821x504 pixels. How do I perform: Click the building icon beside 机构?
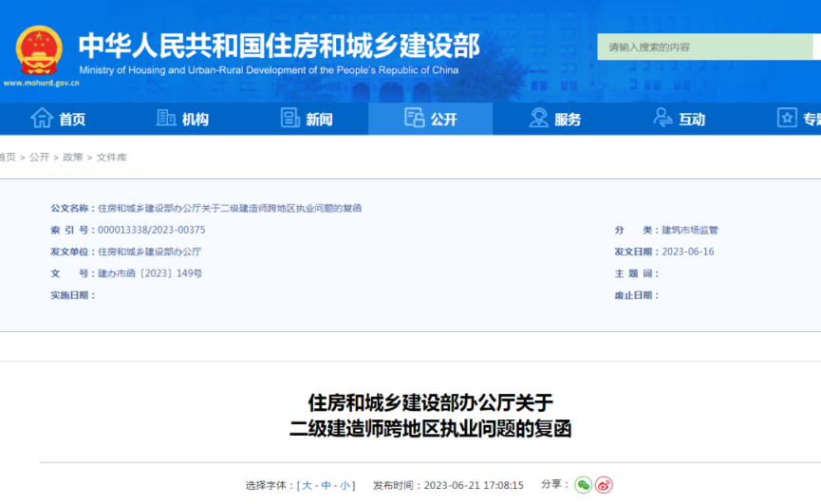click(x=166, y=118)
